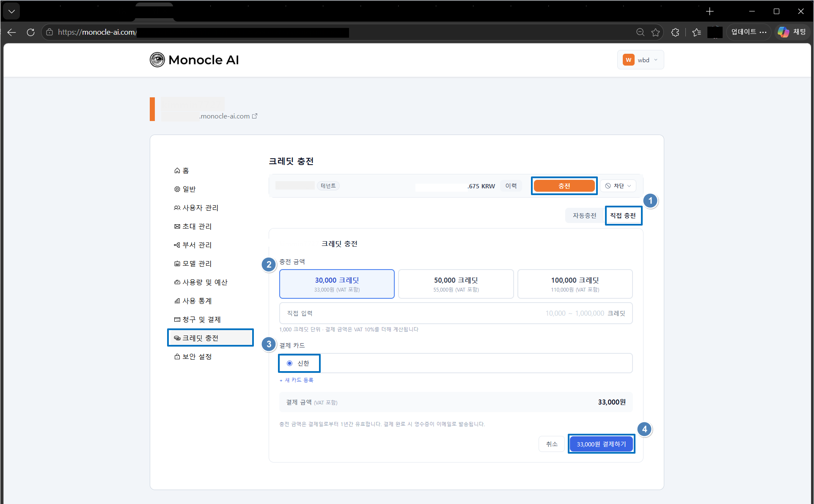
Task: Switch to 자동충전 tab
Action: click(584, 215)
